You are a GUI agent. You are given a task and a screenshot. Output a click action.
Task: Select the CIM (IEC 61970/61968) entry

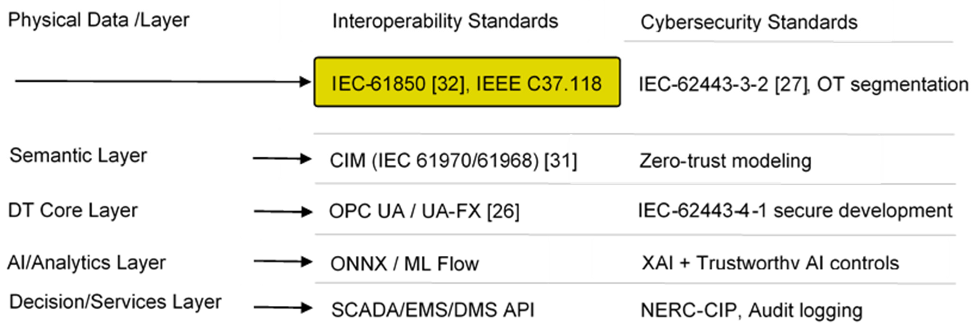pyautogui.click(x=453, y=160)
